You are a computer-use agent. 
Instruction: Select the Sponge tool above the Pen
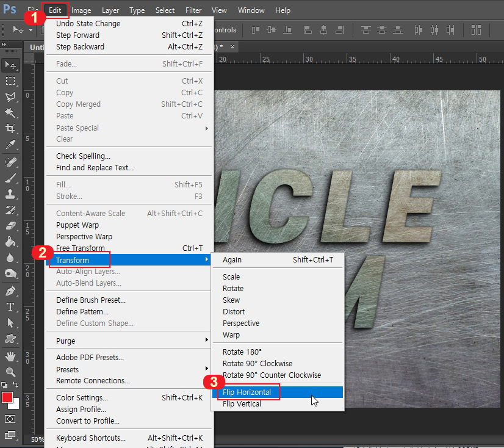point(10,273)
